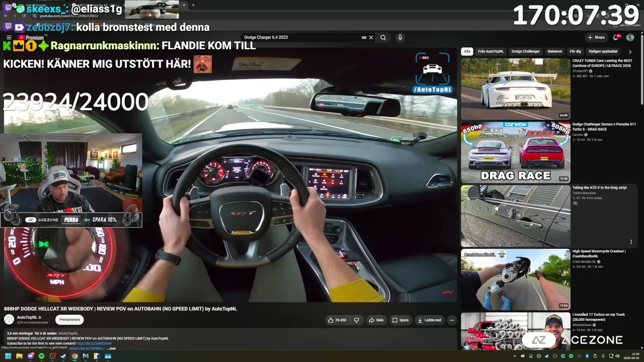
Task: Open title 'Dodge Challenger Demon v Porsche 911'
Action: tap(604, 127)
